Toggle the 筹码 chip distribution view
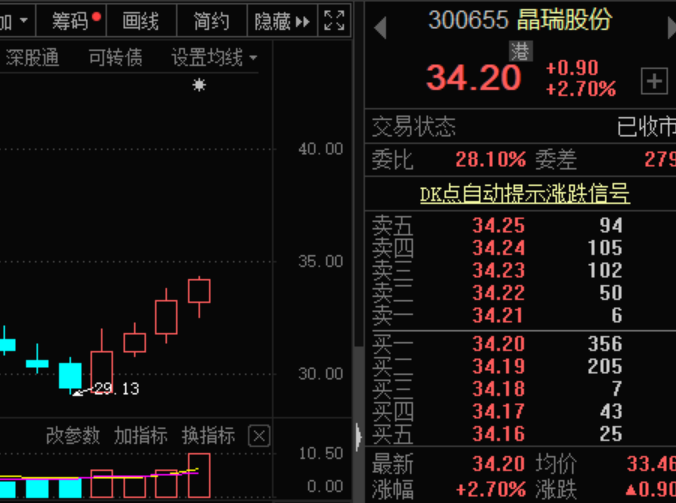 tap(76, 20)
